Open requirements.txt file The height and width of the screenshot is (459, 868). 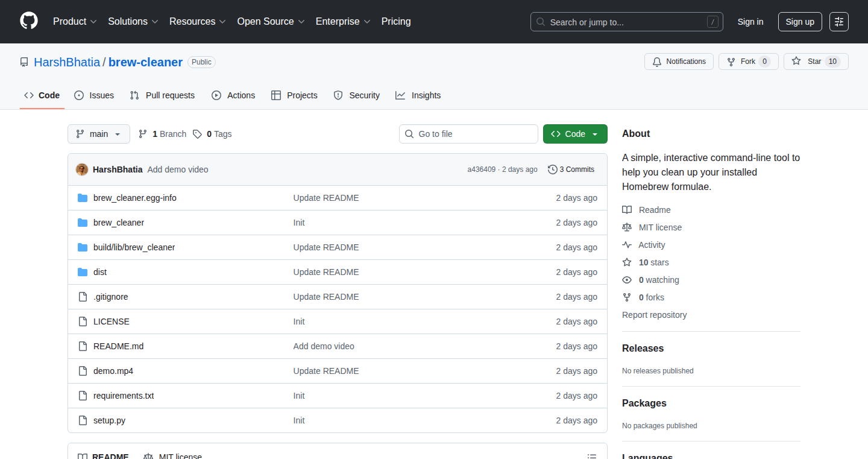124,396
